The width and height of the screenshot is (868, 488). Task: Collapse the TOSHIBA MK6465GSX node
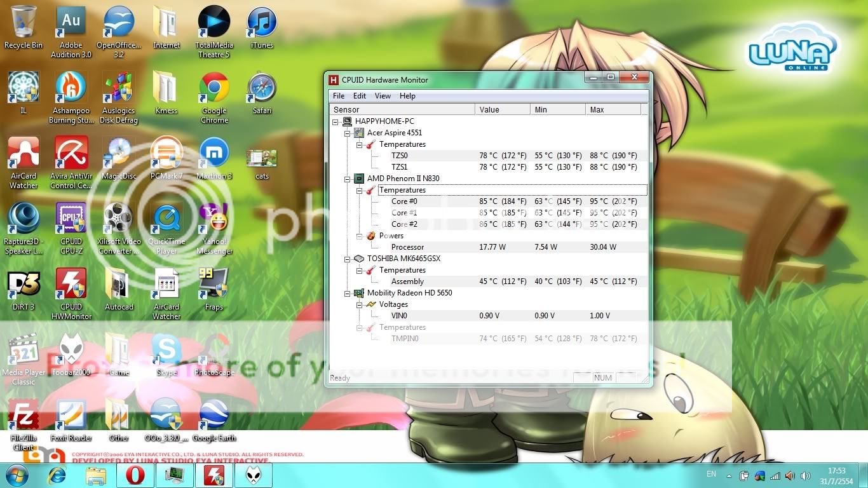(348, 259)
